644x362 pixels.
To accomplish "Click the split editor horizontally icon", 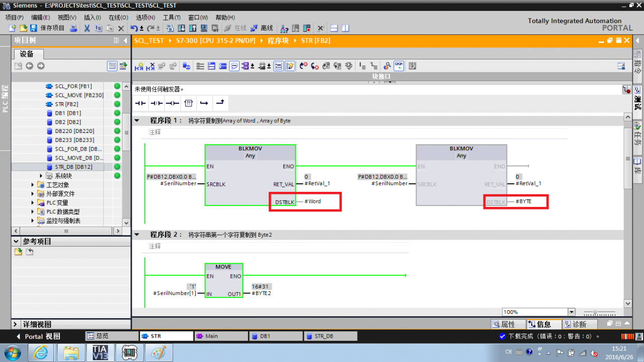I will click(334, 28).
